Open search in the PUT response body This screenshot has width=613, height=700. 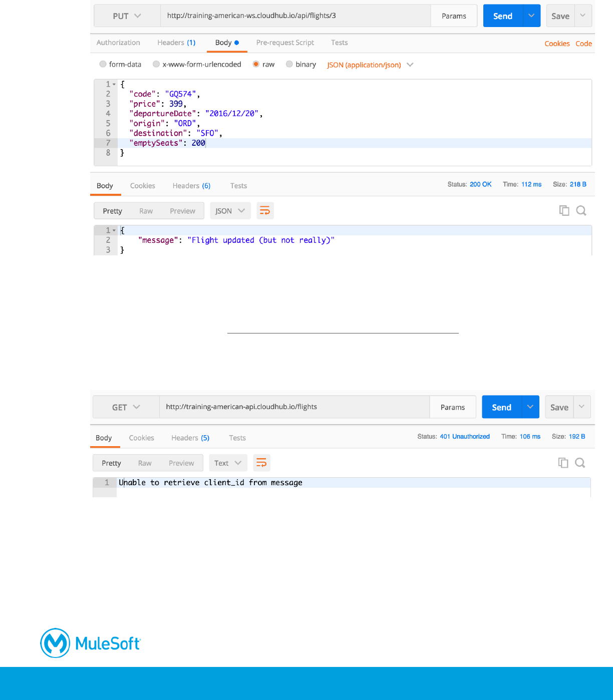coord(581,211)
